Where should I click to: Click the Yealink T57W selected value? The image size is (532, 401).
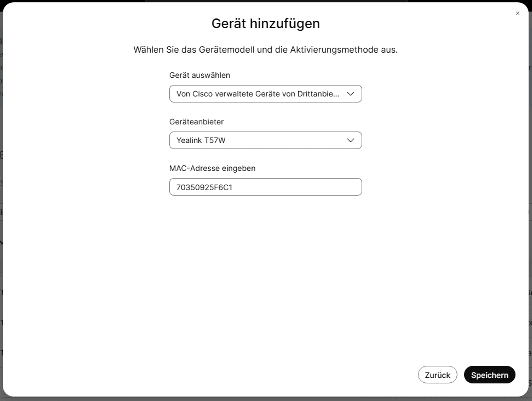coord(201,141)
